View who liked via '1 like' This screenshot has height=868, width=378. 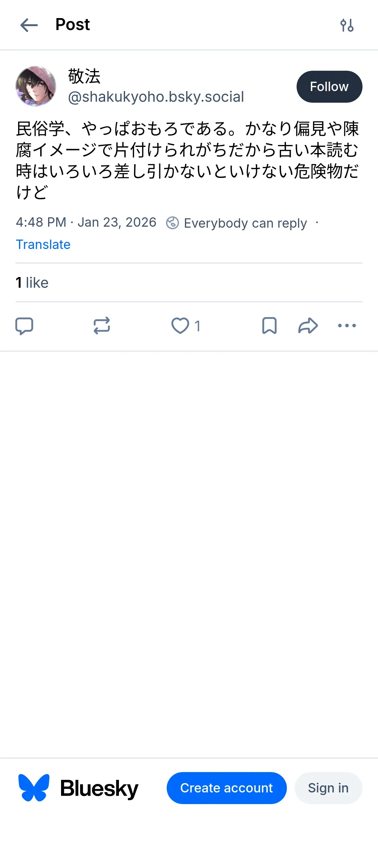click(32, 282)
